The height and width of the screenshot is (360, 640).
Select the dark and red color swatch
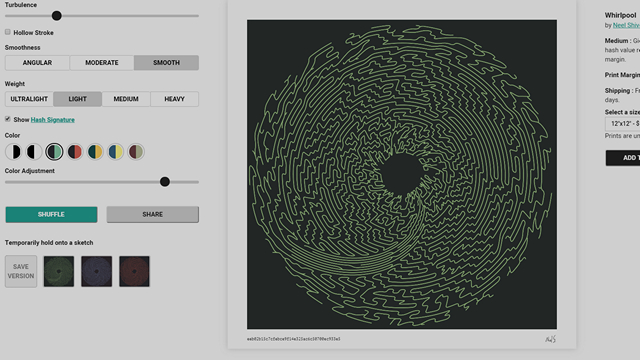(x=75, y=152)
